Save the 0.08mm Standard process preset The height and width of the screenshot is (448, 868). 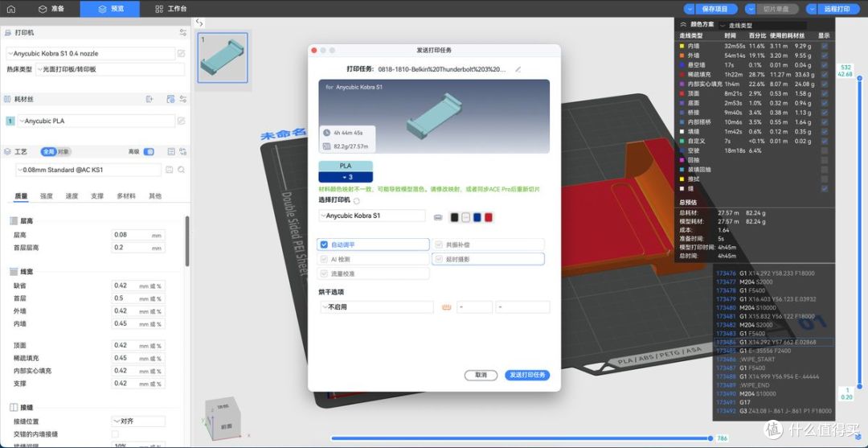tap(170, 170)
